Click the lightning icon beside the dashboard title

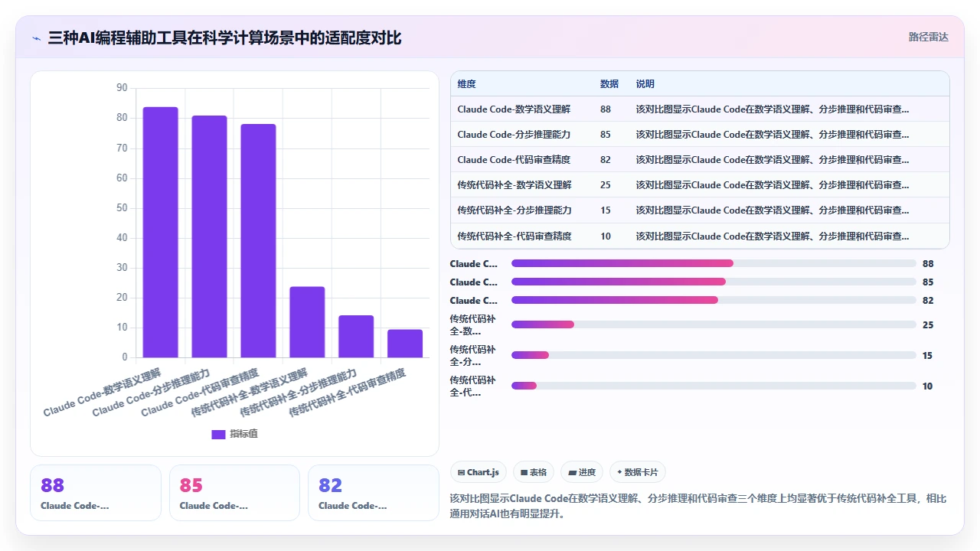[36, 38]
